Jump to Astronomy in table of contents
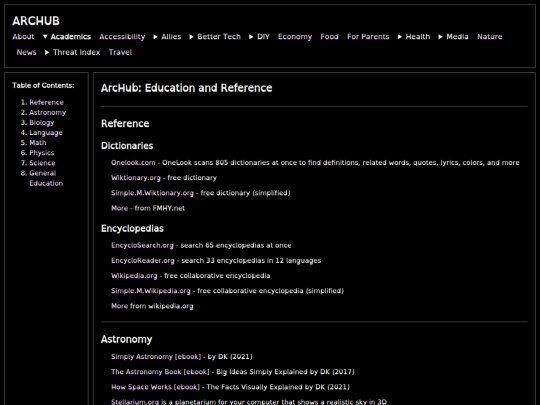Viewport: 540px width, 405px height. click(x=48, y=112)
